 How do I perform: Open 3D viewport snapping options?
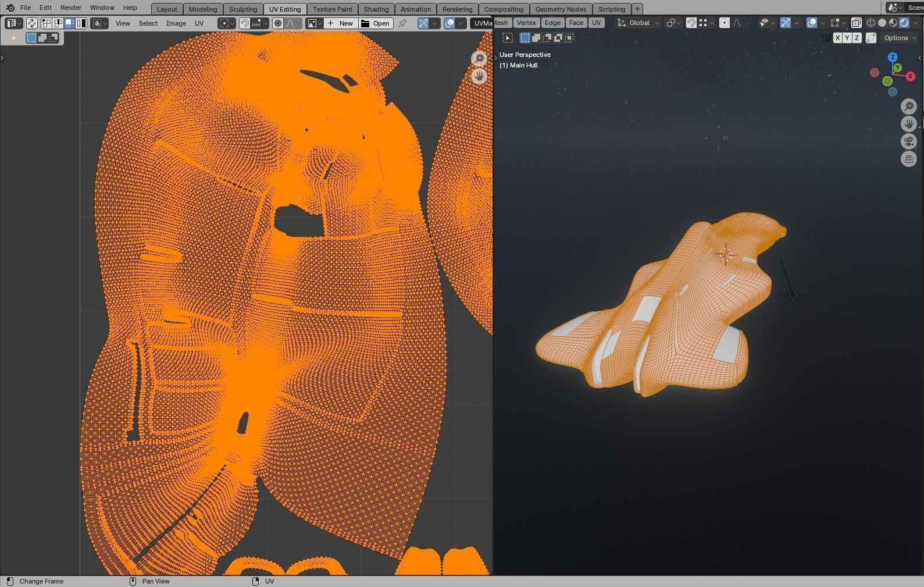pyautogui.click(x=707, y=23)
